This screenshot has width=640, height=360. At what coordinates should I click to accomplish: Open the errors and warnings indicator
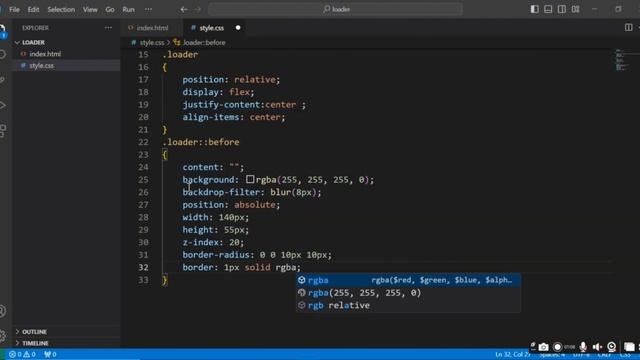22,354
